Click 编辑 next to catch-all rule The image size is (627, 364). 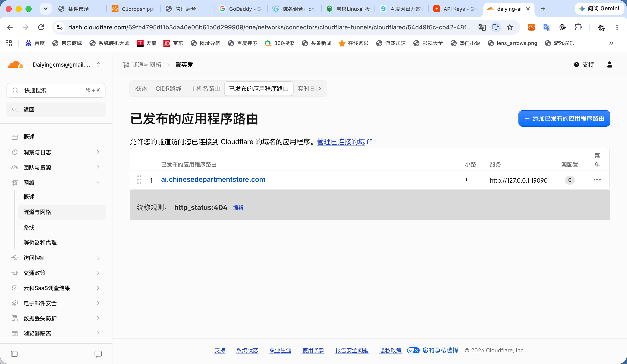pos(238,208)
